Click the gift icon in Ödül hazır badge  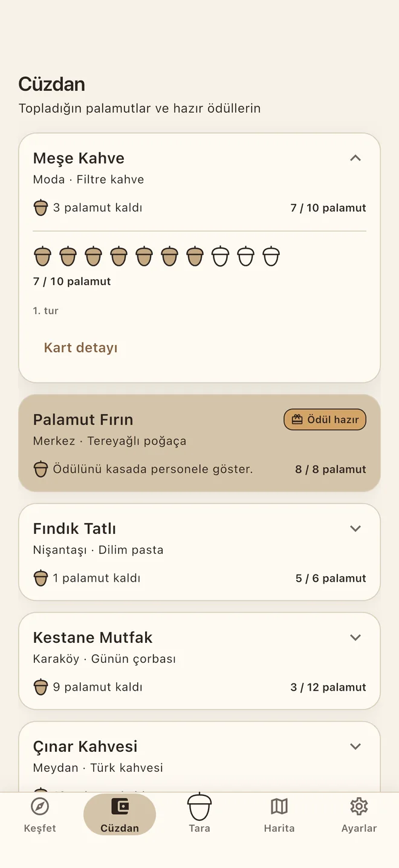pyautogui.click(x=297, y=419)
